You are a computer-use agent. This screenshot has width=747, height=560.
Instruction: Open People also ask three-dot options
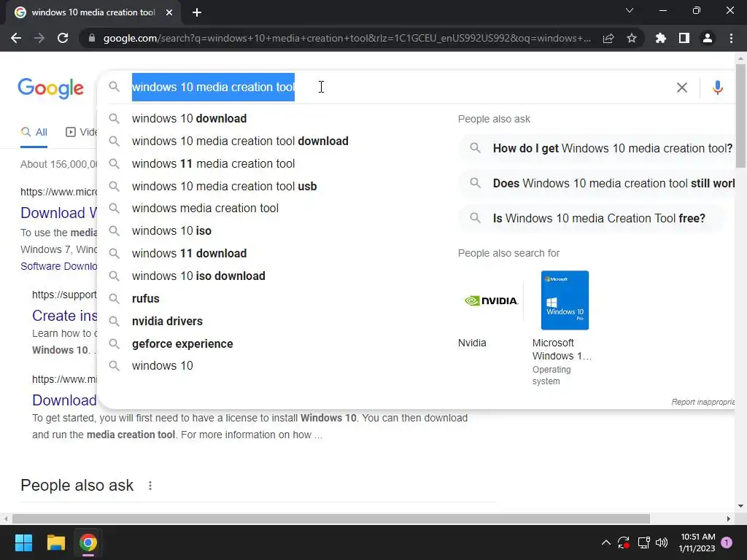150,486
